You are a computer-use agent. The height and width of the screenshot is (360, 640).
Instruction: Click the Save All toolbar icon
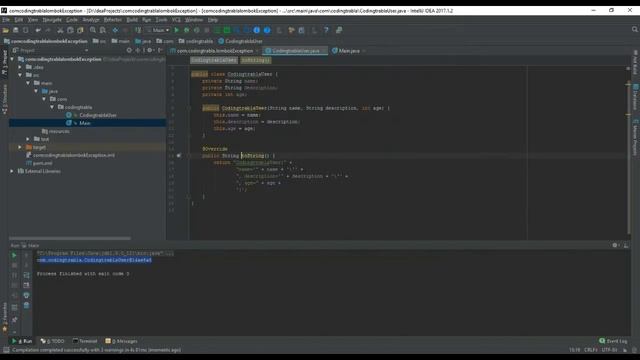(16, 30)
